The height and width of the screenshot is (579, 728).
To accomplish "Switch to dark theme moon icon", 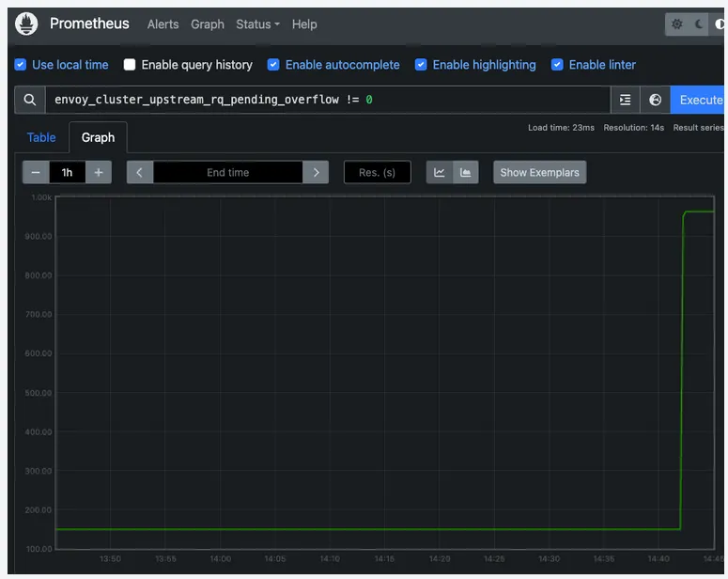I will 700,24.
